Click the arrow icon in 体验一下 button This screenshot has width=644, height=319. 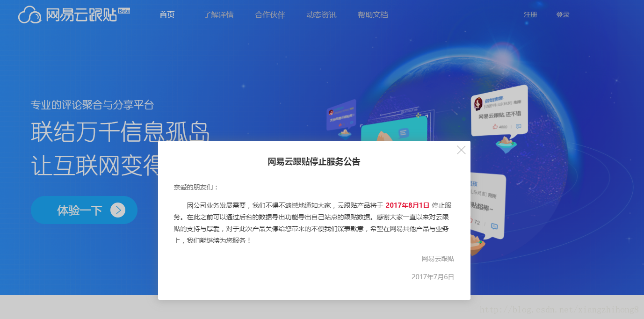tap(118, 210)
